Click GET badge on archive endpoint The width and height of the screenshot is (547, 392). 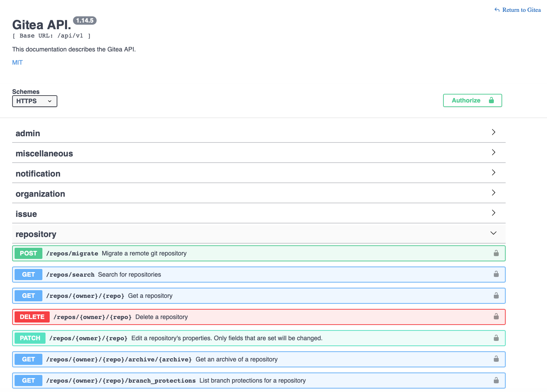point(28,359)
